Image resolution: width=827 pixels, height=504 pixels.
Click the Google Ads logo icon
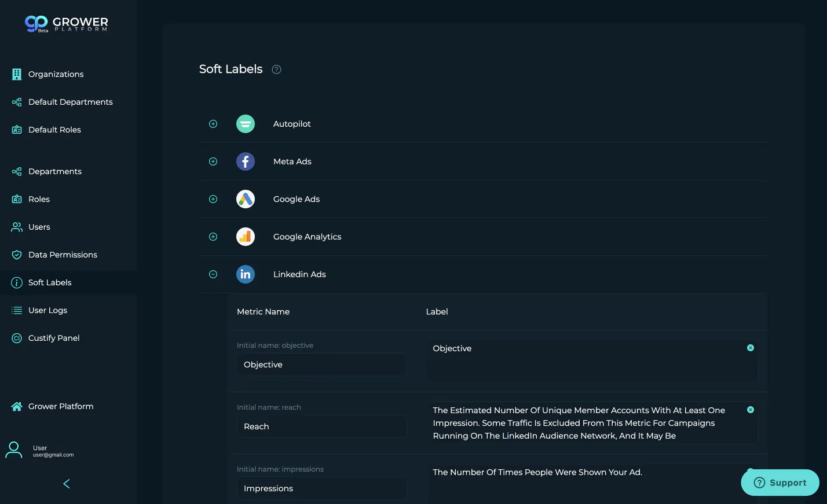(x=246, y=199)
